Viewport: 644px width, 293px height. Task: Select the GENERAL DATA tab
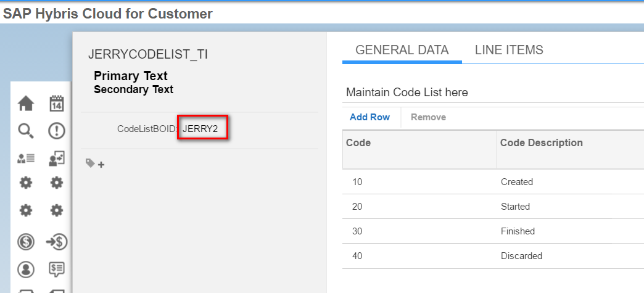402,50
